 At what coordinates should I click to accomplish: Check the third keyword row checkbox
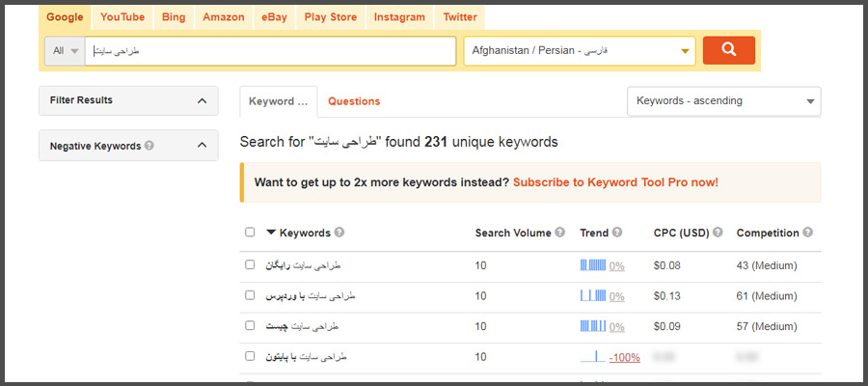[x=250, y=325]
